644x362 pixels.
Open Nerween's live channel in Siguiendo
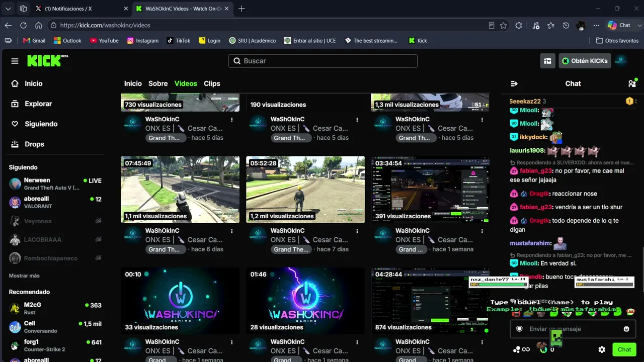(55, 184)
